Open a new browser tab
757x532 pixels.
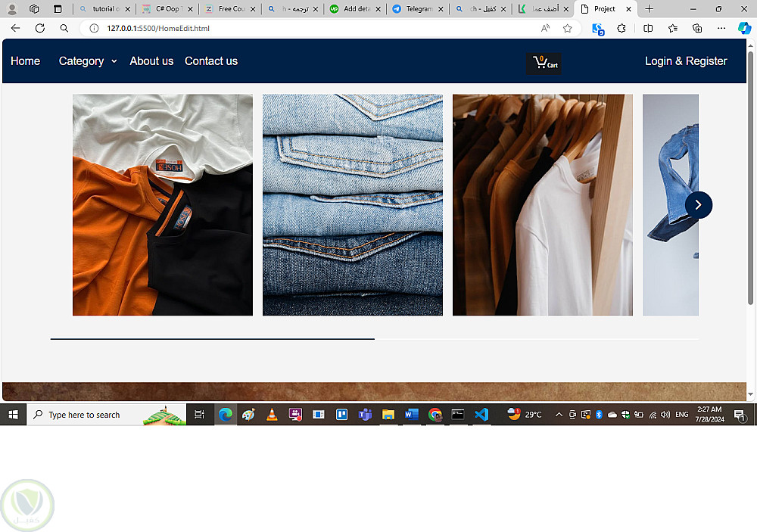pyautogui.click(x=650, y=8)
